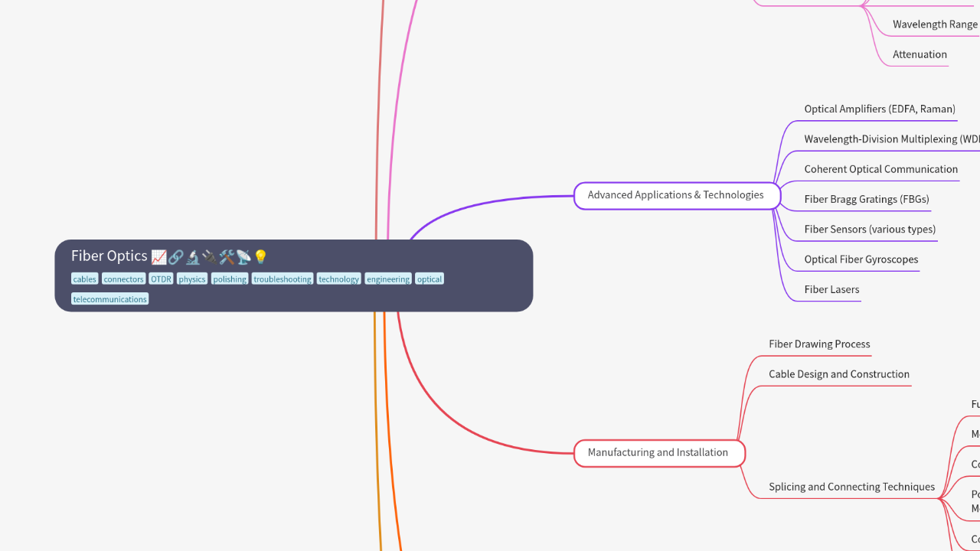Click the 'cables' tag
The width and height of the screenshot is (980, 551).
pos(84,279)
